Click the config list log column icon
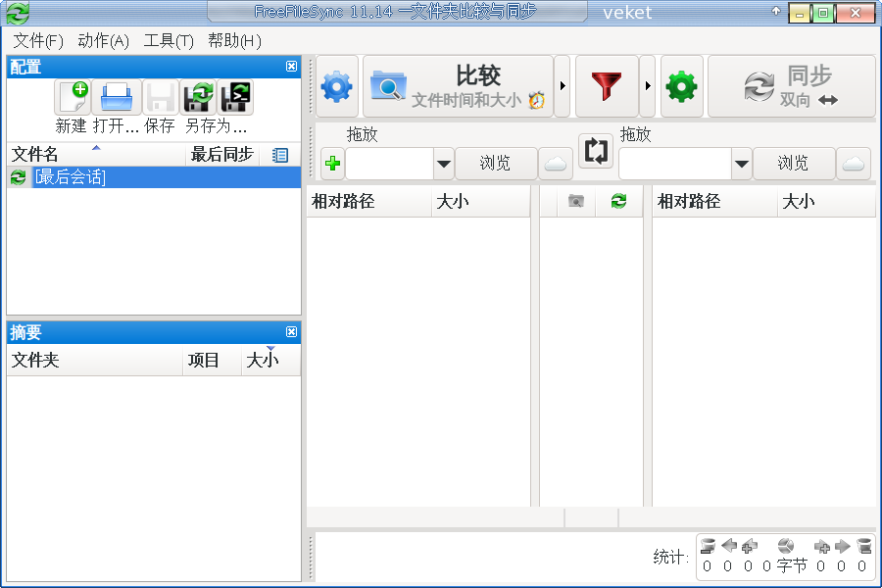This screenshot has height=588, width=882. 280,155
